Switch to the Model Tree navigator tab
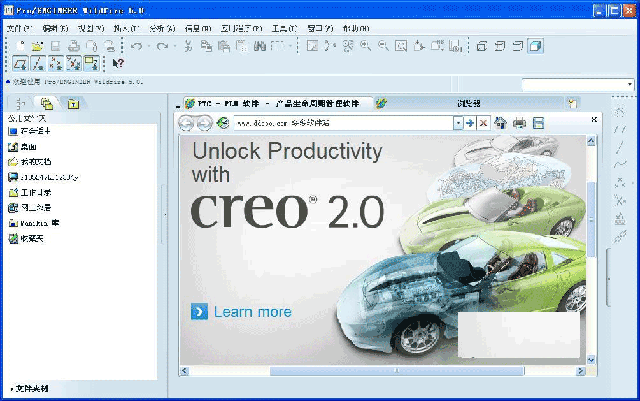 pyautogui.click(x=20, y=103)
